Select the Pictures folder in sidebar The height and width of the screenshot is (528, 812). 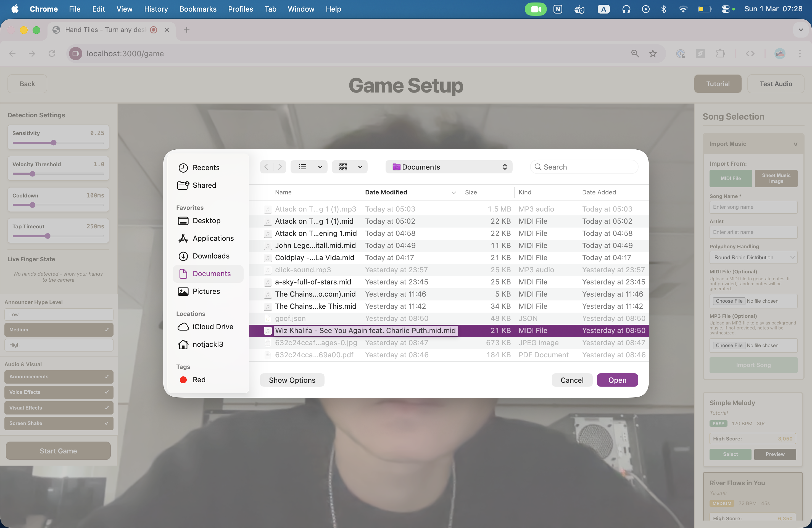click(x=206, y=291)
